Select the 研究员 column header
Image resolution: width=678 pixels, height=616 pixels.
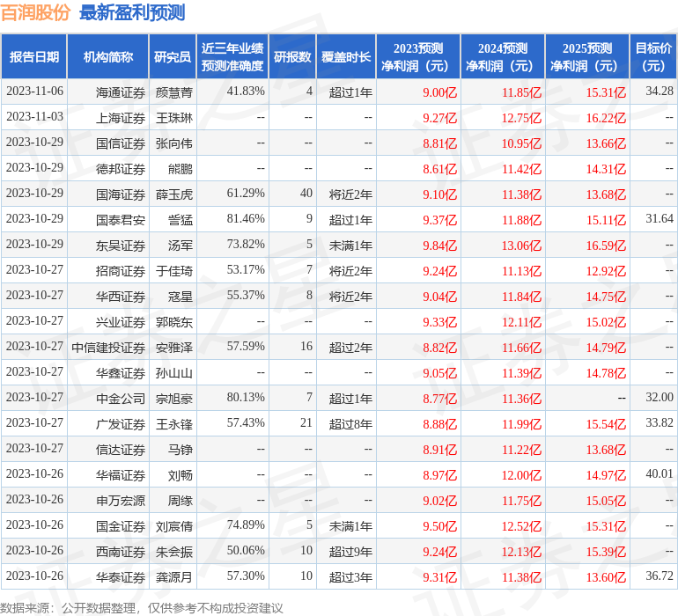[173, 56]
